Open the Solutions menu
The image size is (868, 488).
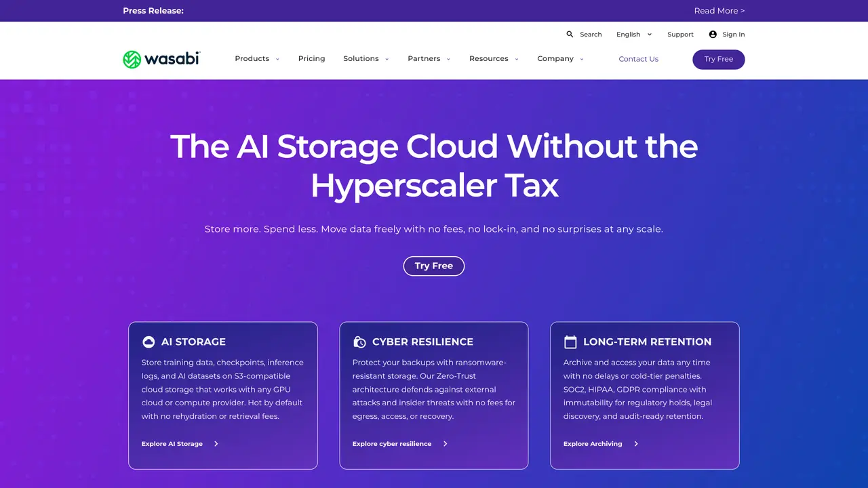pyautogui.click(x=361, y=59)
